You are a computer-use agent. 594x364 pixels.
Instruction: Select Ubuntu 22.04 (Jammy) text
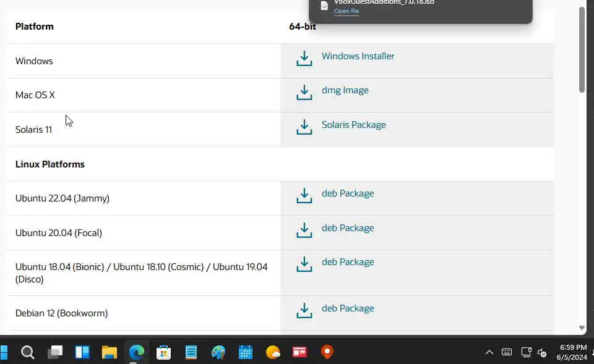62,198
